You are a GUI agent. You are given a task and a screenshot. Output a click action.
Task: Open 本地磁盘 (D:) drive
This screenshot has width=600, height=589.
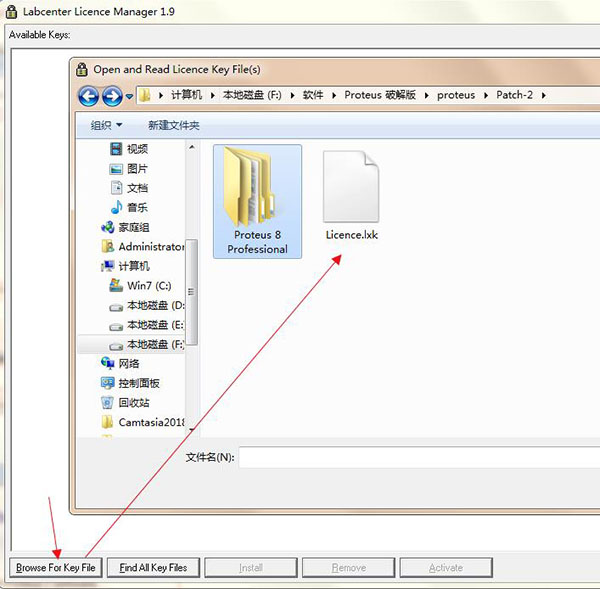147,305
